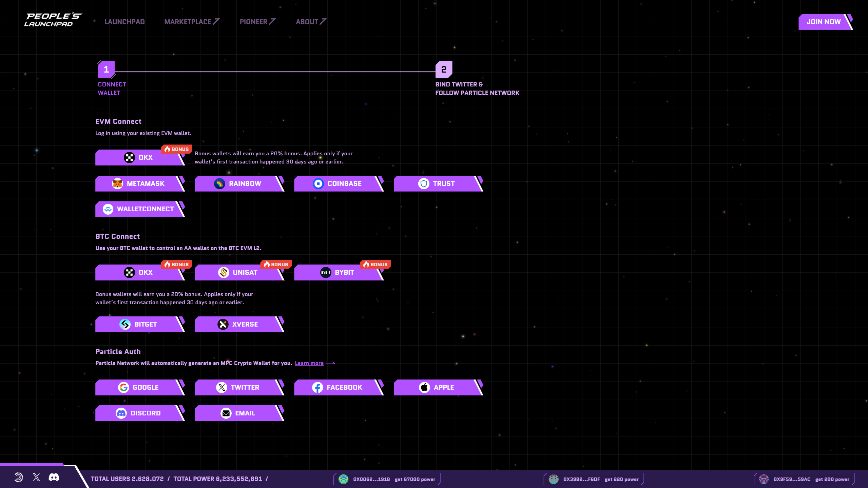Select step 2 Bind Twitter marker

pyautogui.click(x=444, y=70)
